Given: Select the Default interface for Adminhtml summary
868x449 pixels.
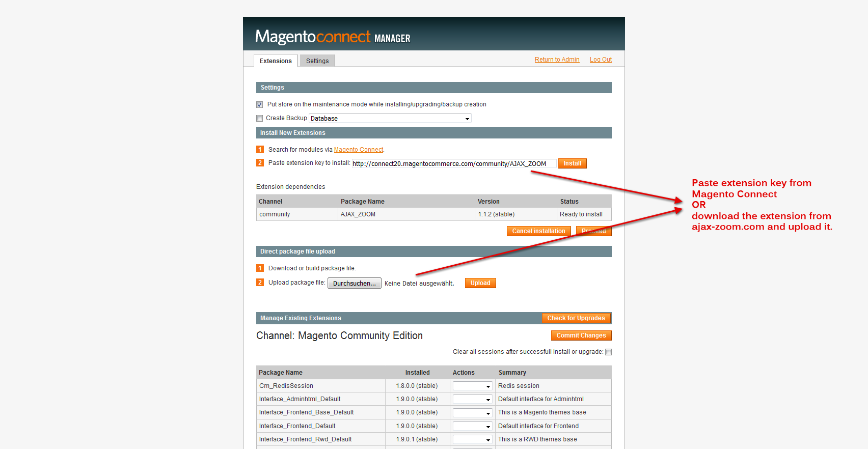Looking at the screenshot, I should click(541, 399).
